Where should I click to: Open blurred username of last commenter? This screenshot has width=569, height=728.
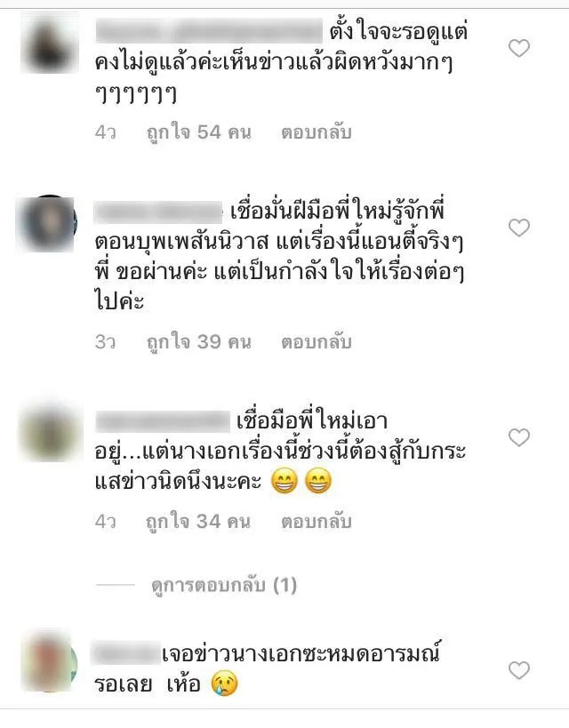126,652
